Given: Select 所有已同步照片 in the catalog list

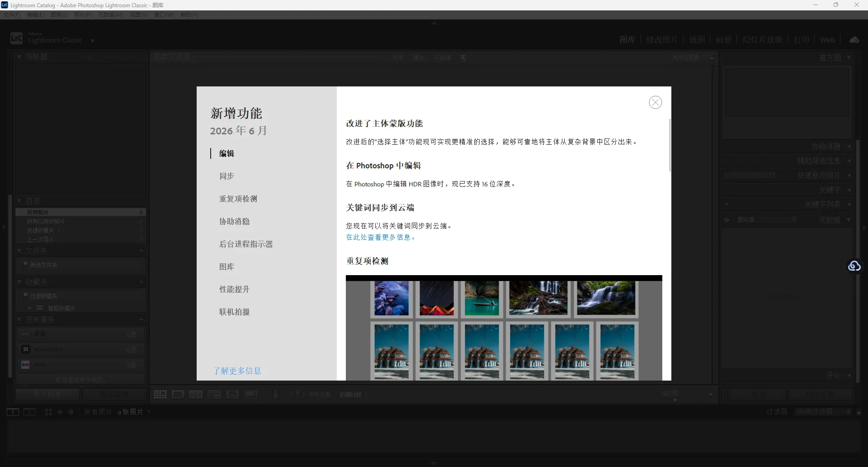Looking at the screenshot, I should tap(80, 221).
